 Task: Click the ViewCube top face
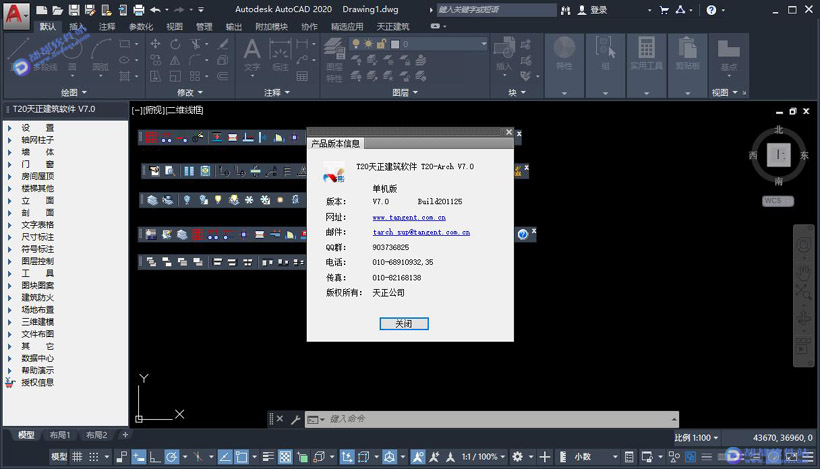click(x=779, y=155)
